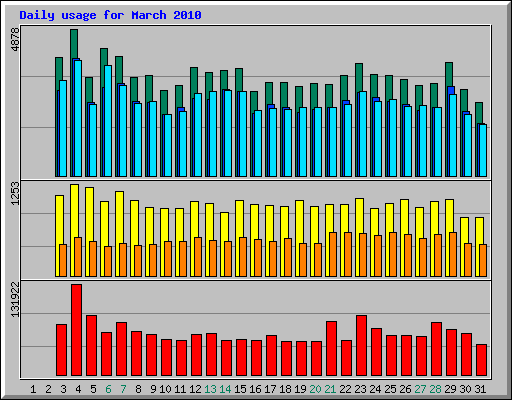The width and height of the screenshot is (512, 400).
Task: Click the red bar above day 23
Action: click(361, 346)
